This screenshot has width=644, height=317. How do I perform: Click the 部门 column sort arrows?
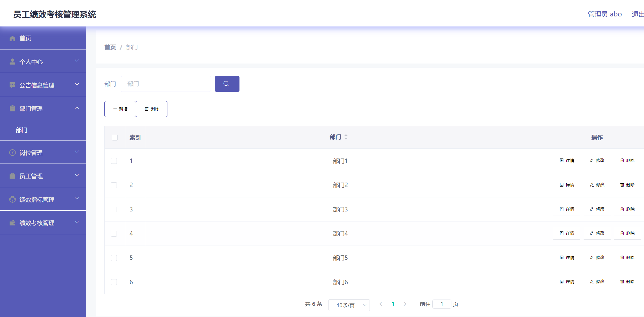(x=346, y=137)
